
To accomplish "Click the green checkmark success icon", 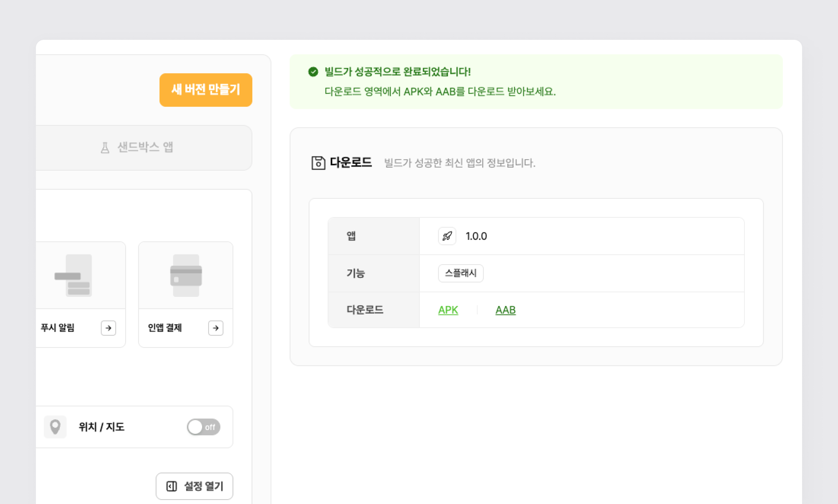I will click(x=313, y=72).
